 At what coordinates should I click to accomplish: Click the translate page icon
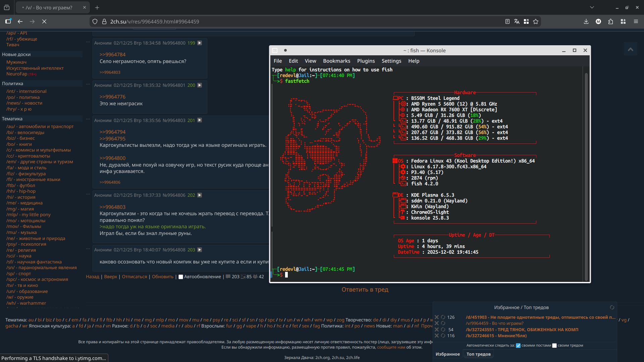517,21
